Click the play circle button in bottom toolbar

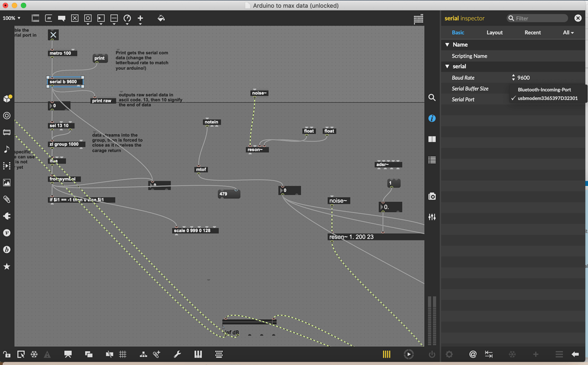click(x=408, y=354)
